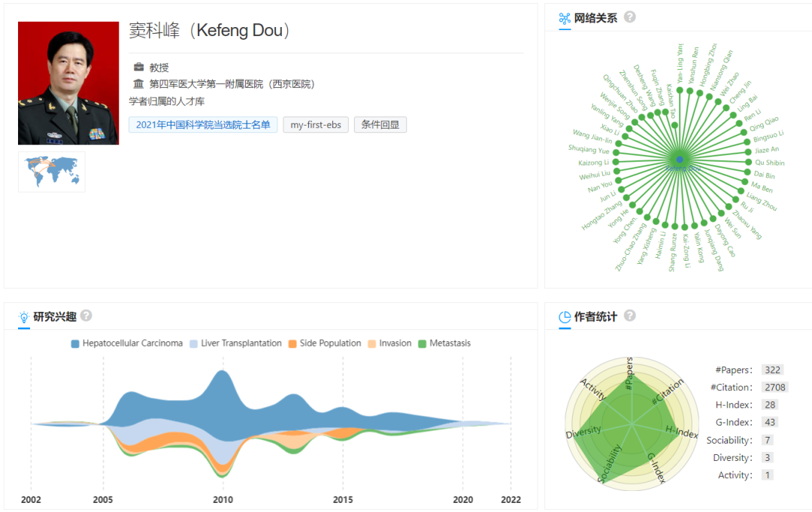This screenshot has width=812, height=512.
Task: Click help icon beside 研究兴趣 heading
Action: click(86, 316)
